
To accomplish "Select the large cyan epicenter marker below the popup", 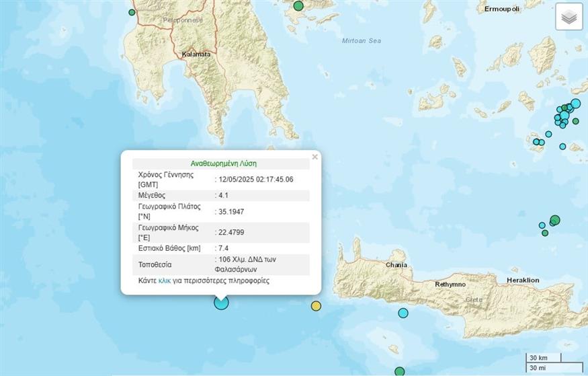I will click(221, 302).
